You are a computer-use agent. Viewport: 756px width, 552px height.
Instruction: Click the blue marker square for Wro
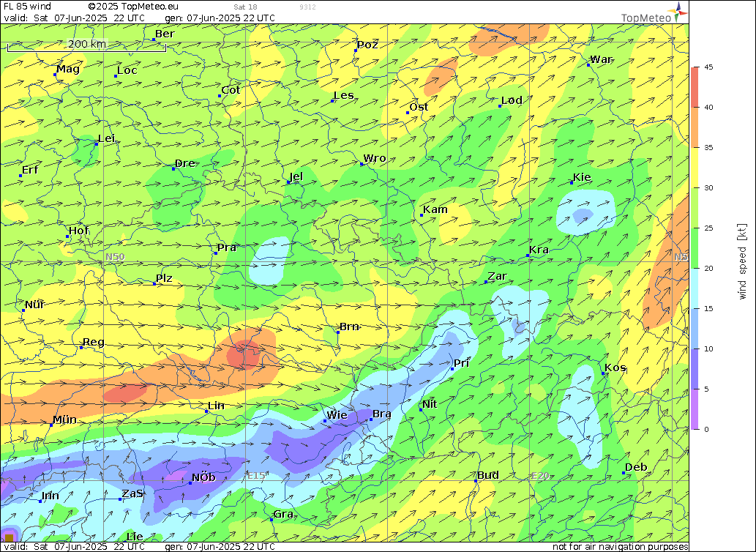(362, 165)
